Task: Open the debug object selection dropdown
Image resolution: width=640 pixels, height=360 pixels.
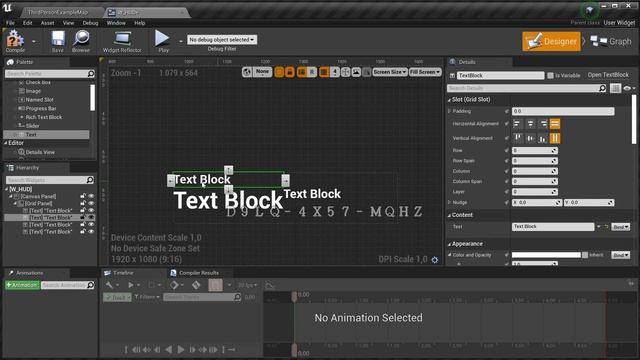Action: tap(222, 40)
